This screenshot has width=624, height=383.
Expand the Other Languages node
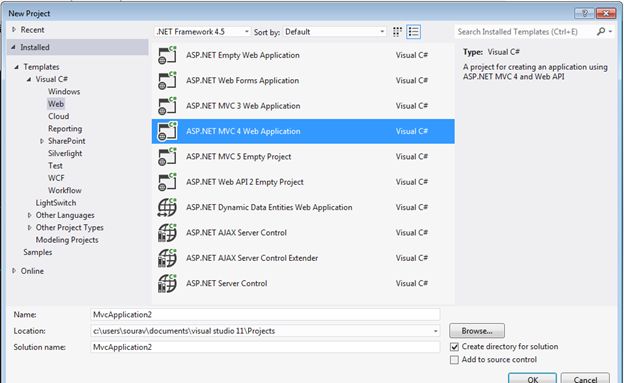(x=29, y=215)
